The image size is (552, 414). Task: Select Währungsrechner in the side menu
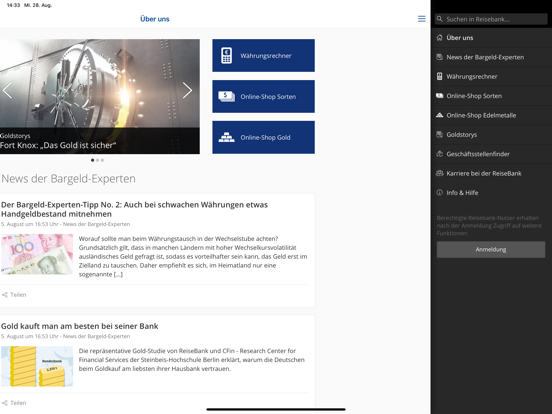[491, 76]
